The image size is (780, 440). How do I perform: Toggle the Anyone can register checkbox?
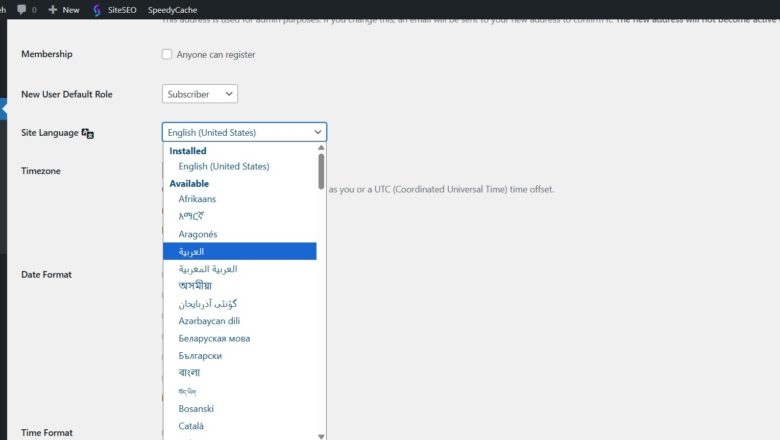(167, 54)
